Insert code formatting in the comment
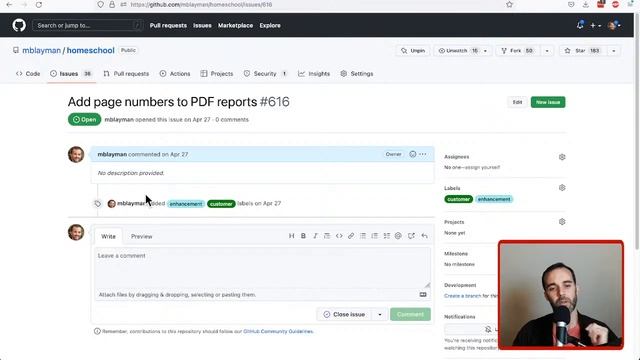The width and height of the screenshot is (640, 360). (339, 236)
